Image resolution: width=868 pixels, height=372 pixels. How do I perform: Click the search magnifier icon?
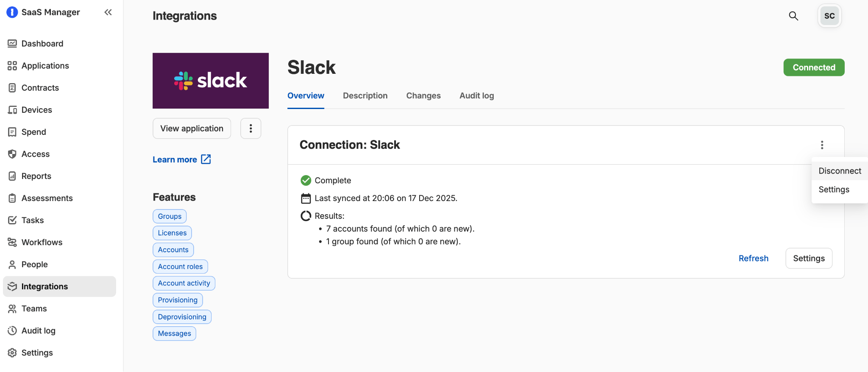coord(793,16)
